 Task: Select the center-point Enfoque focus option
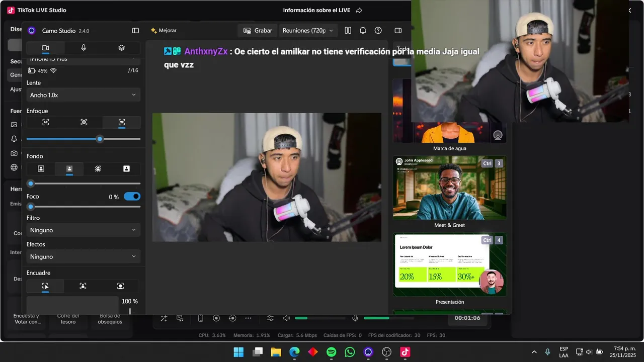click(x=84, y=122)
